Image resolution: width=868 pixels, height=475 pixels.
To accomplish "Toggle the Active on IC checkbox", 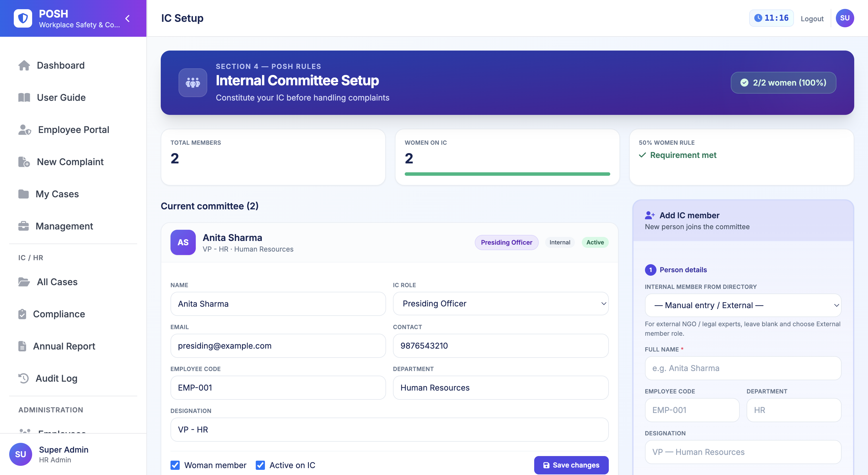I will (x=260, y=465).
